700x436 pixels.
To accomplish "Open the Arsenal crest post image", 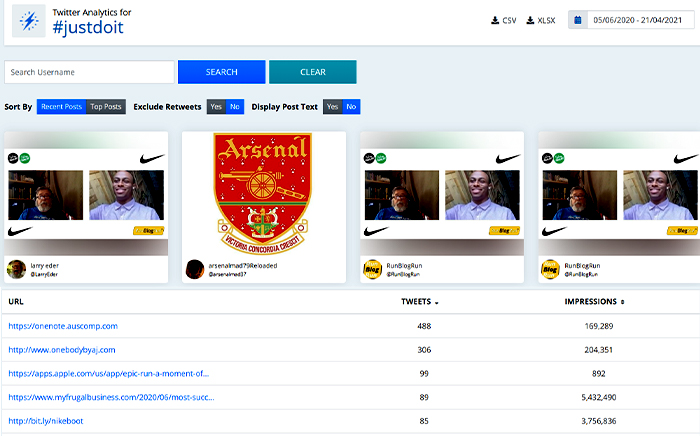I will point(263,193).
